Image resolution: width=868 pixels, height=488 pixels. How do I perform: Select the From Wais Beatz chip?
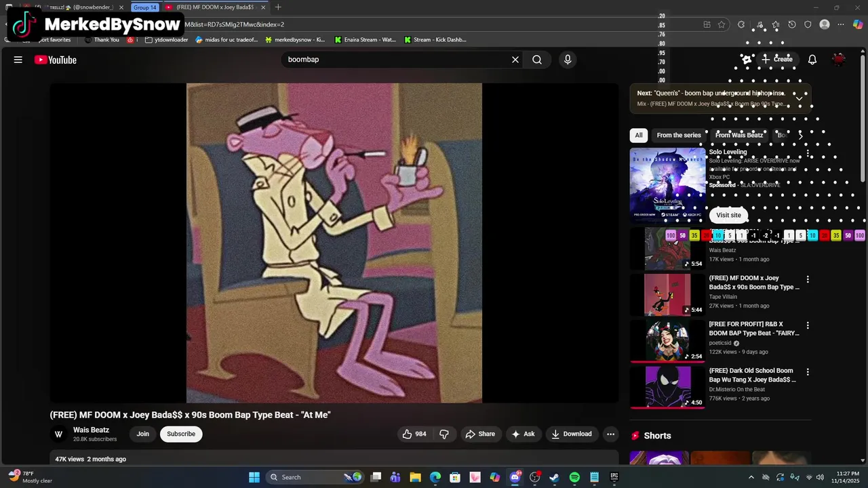point(739,135)
